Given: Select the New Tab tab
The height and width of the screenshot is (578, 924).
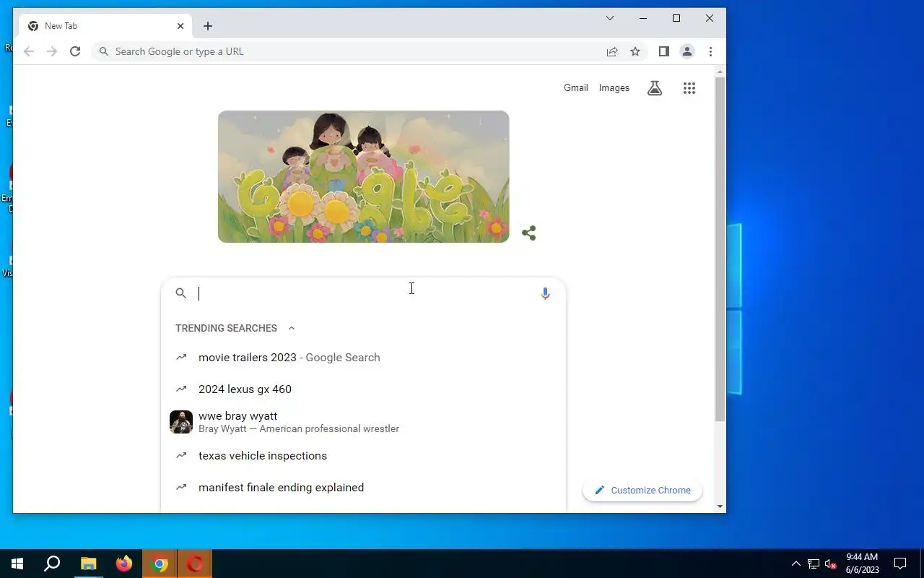Looking at the screenshot, I should pos(104,26).
